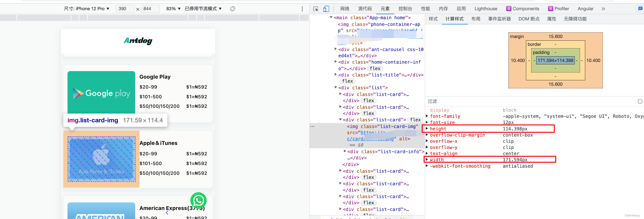Click the 171.594×114.398 content box
The width and height of the screenshot is (644, 219).
pyautogui.click(x=555, y=60)
